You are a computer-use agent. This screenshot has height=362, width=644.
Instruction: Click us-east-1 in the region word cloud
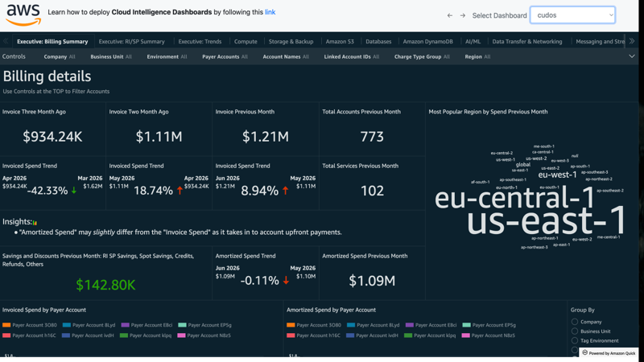[x=547, y=220]
